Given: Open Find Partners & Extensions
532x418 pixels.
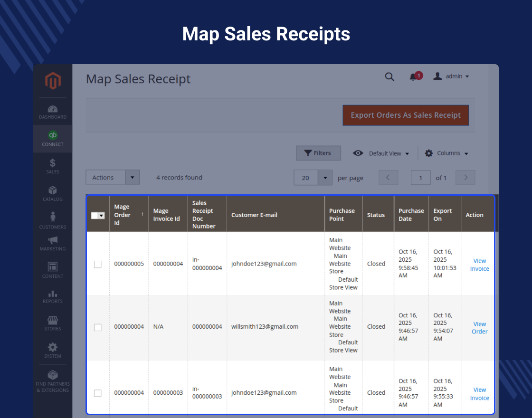Looking at the screenshot, I should [53, 381].
